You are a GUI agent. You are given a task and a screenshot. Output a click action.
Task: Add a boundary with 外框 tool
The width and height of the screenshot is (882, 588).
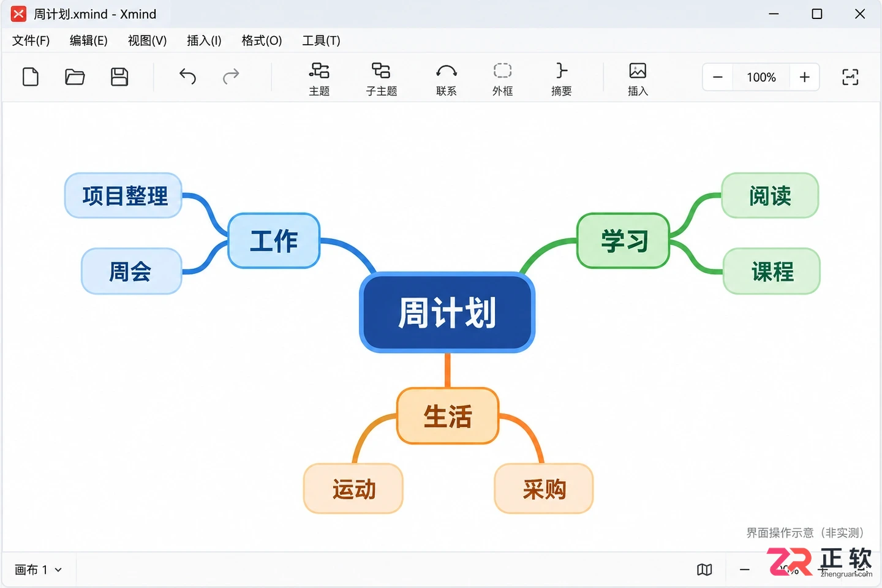(x=502, y=79)
